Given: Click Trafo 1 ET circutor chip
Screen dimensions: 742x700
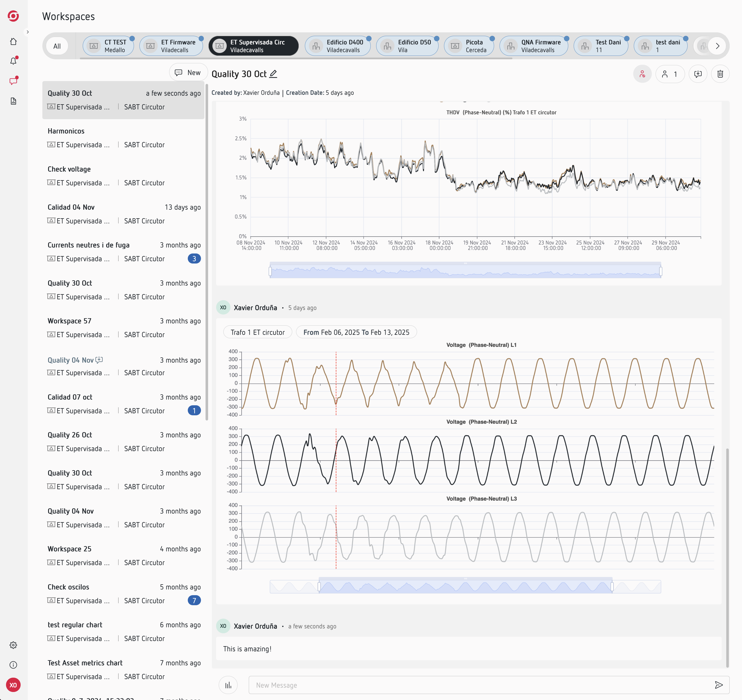Looking at the screenshot, I should coord(258,332).
